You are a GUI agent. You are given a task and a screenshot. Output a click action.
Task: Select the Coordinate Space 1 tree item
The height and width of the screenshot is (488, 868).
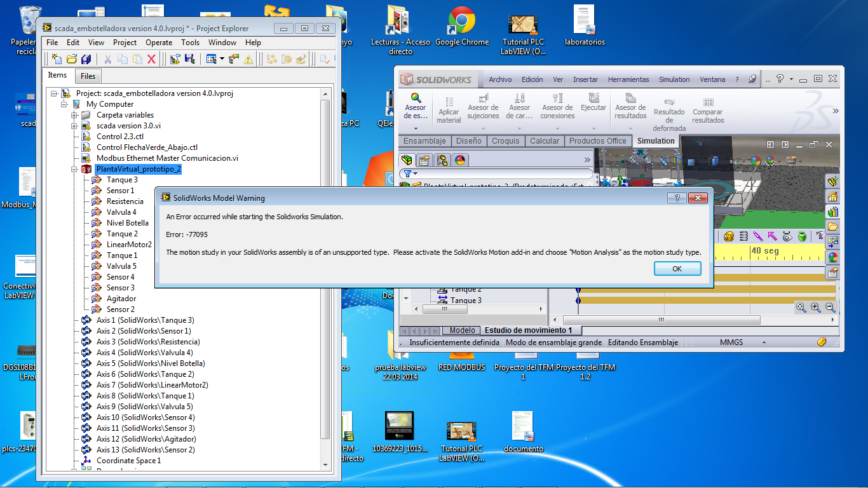[x=128, y=461]
